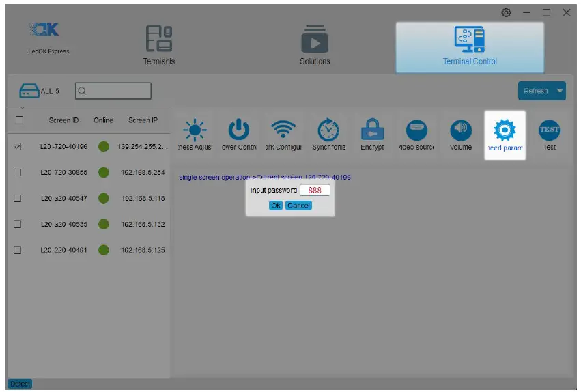Image resolution: width=581 pixels, height=392 pixels.
Task: Click the search magnifier icon
Action: click(82, 91)
